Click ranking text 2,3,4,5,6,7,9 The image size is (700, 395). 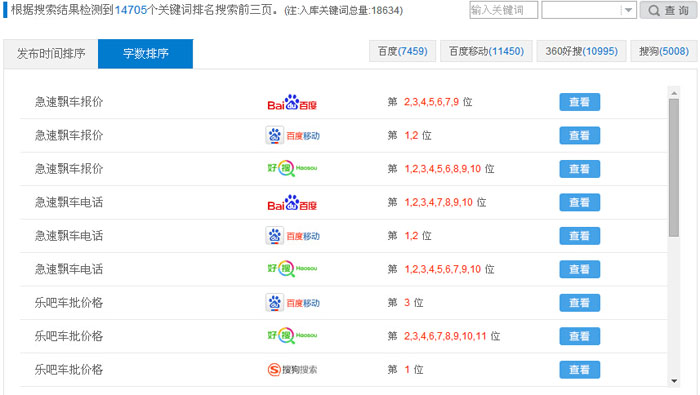[x=431, y=102]
